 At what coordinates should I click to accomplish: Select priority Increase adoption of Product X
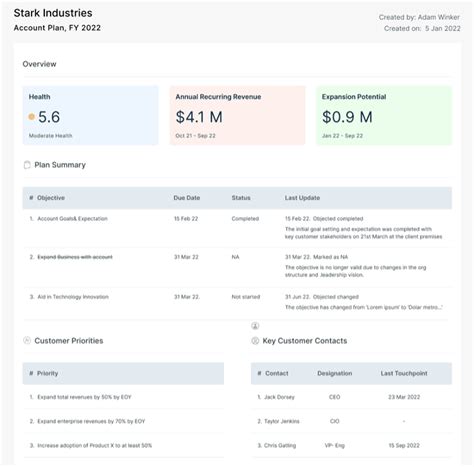(95, 446)
